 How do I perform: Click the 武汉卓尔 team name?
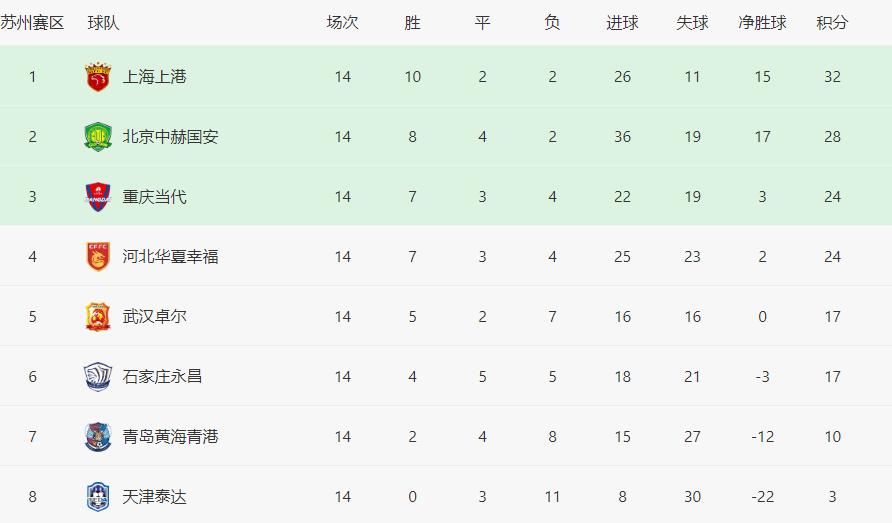click(x=154, y=317)
